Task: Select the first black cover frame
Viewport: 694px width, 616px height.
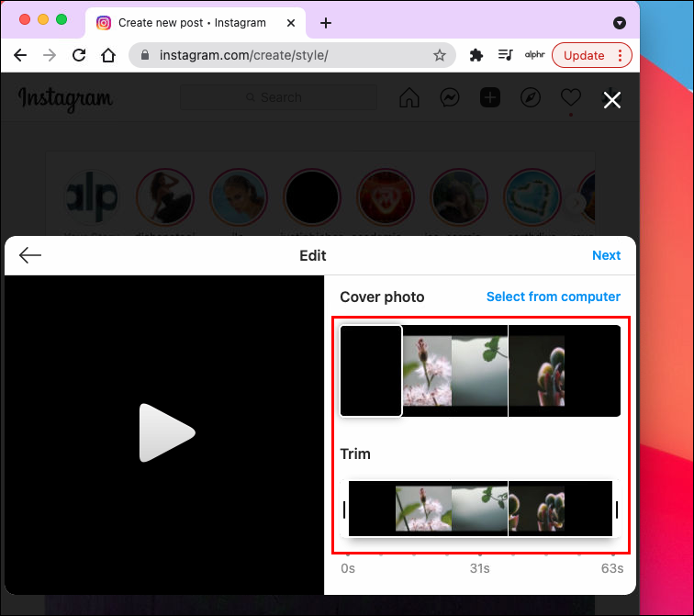Action: (371, 371)
